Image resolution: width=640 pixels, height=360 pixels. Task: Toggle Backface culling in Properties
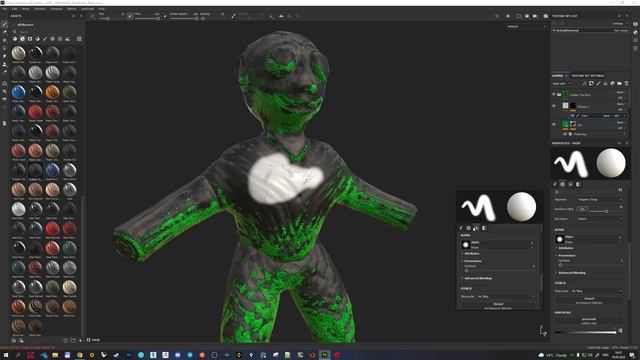582,209
